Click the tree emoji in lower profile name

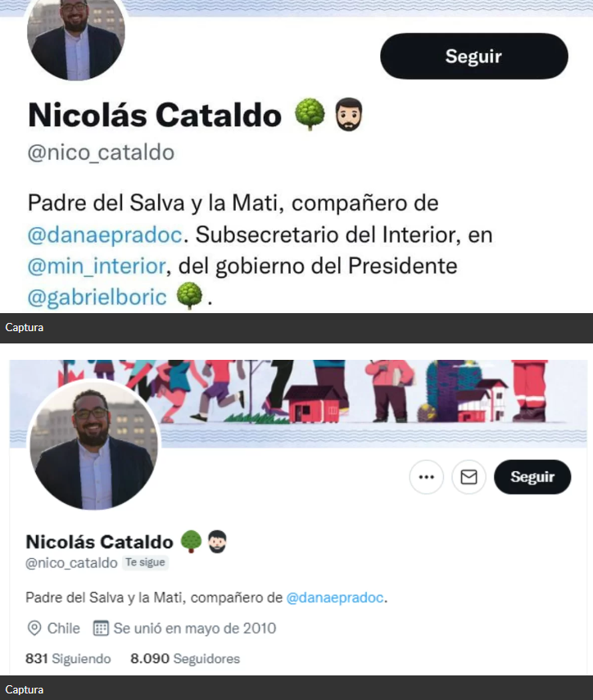pos(191,542)
